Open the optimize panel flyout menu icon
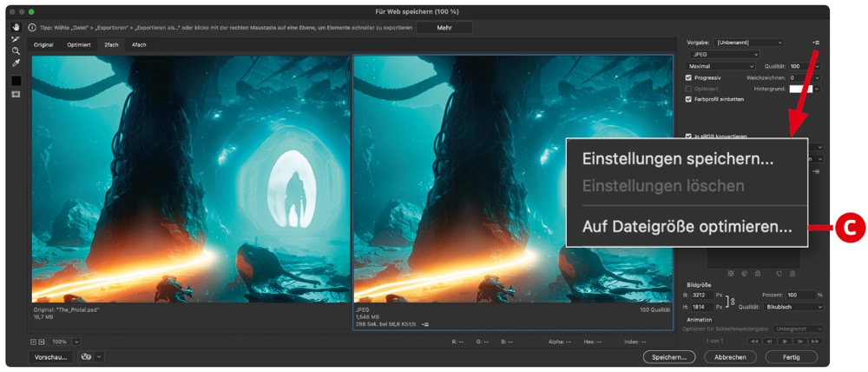Screen dimensions: 868x372 (816, 43)
